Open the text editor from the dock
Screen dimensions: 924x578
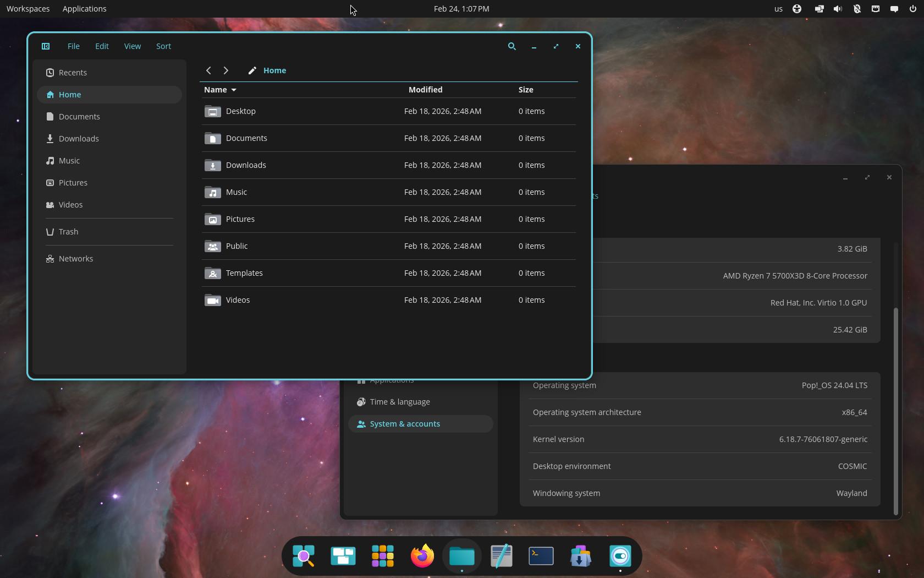[501, 556]
